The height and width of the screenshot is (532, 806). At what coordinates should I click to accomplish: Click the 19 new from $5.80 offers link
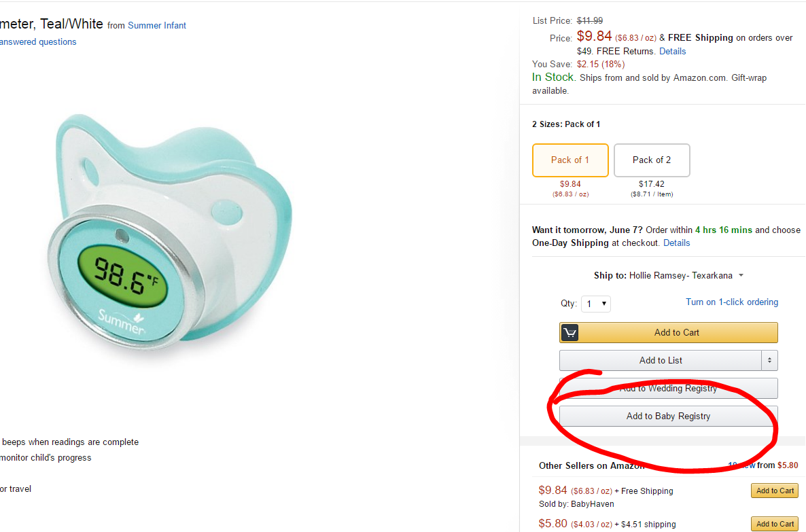[763, 465]
